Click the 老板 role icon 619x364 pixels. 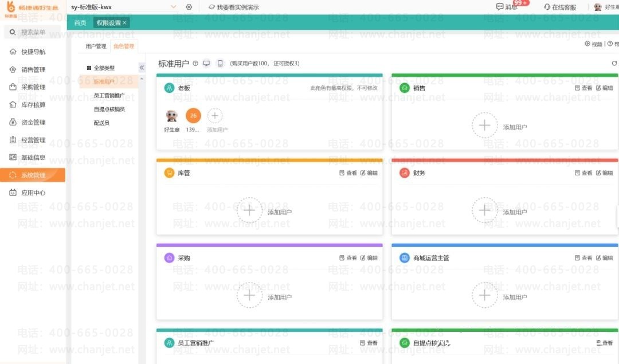(169, 88)
